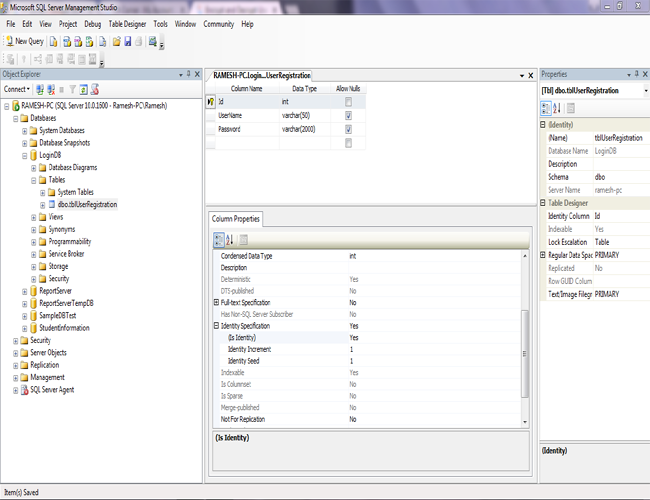The width and height of the screenshot is (650, 500).
Task: Select RAMESH-PC.Login...UserRegistration document tab
Action: pos(261,75)
